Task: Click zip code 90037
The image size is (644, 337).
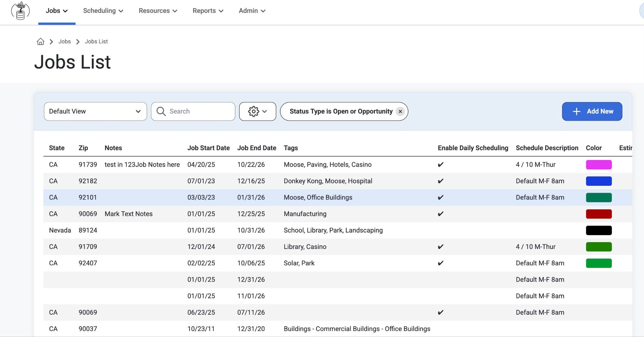Action: point(88,329)
